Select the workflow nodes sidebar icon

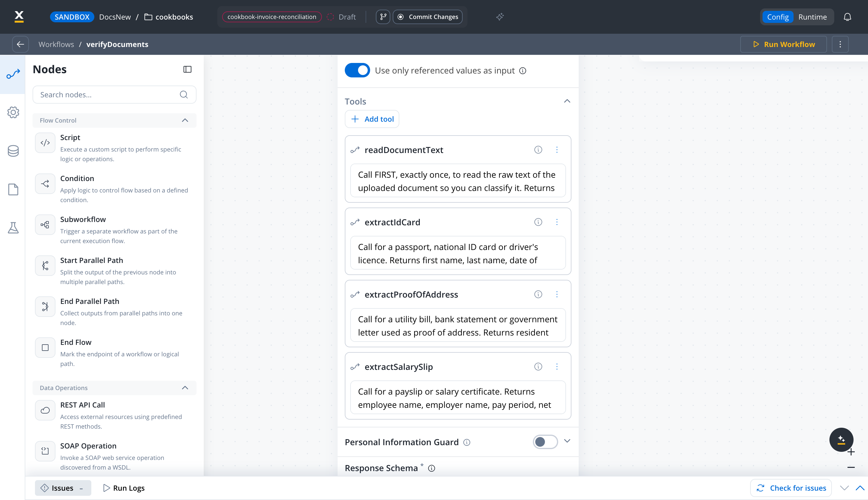13,74
